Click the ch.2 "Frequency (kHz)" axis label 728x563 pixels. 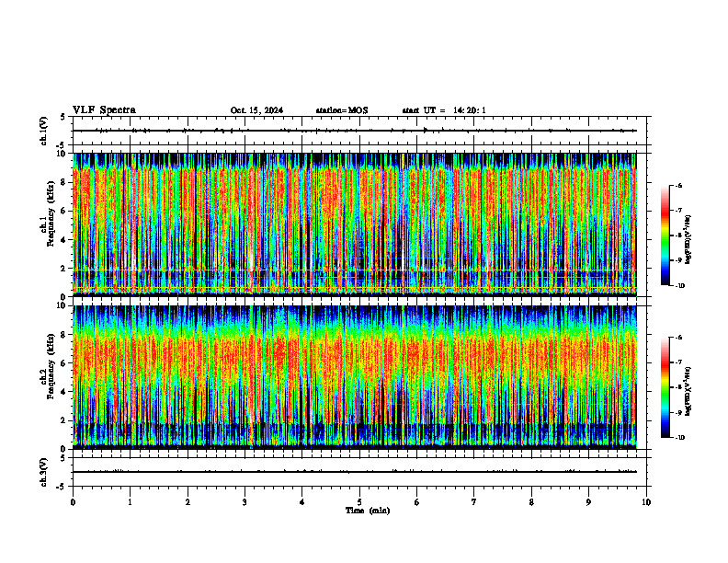pyautogui.click(x=51, y=366)
